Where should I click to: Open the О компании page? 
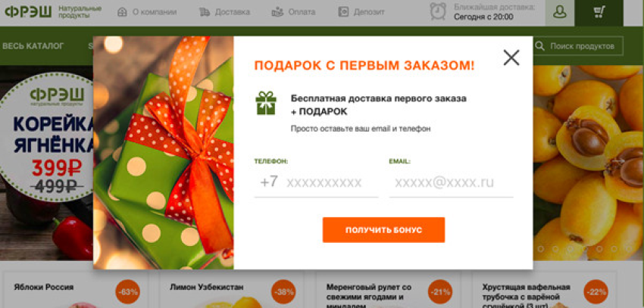[x=154, y=12]
